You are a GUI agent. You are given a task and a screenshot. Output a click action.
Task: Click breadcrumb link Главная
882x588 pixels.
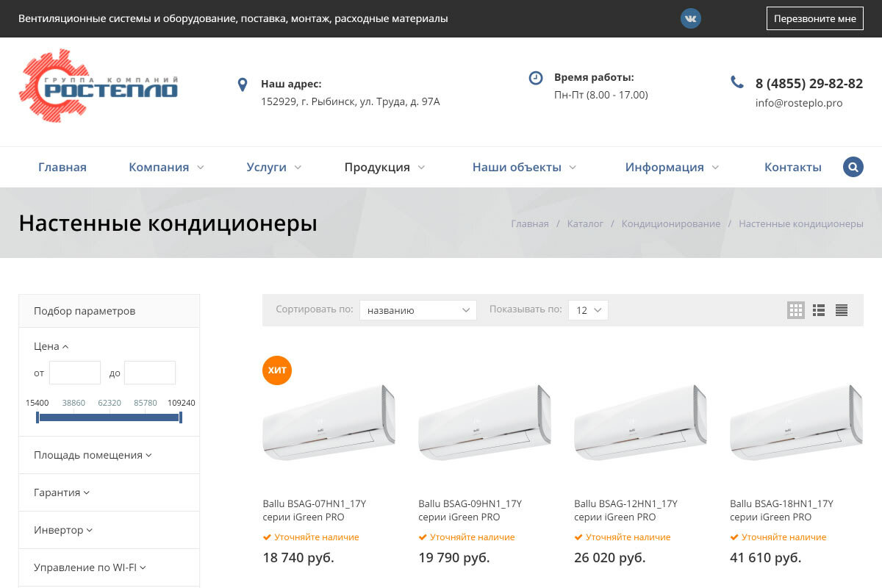[530, 223]
